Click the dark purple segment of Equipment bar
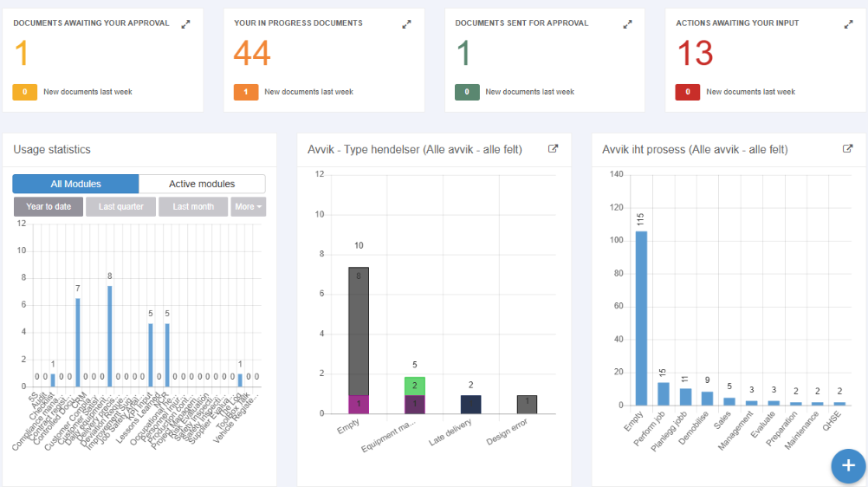 (x=415, y=405)
